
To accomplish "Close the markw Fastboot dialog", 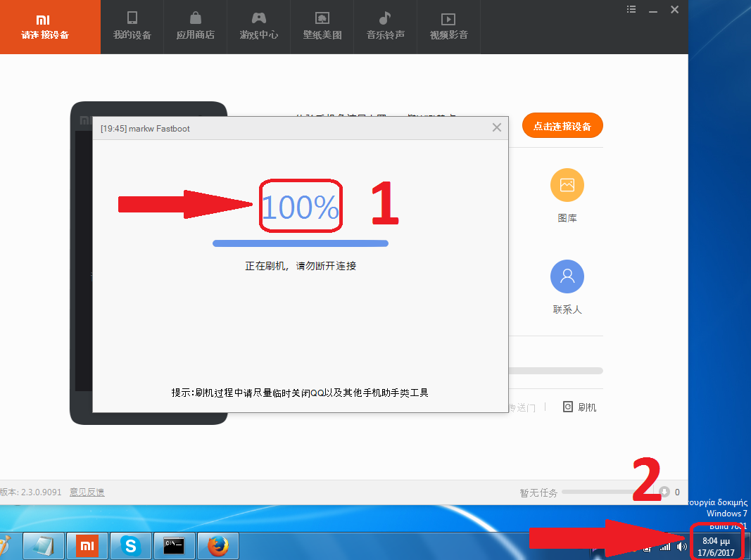I will (x=497, y=128).
